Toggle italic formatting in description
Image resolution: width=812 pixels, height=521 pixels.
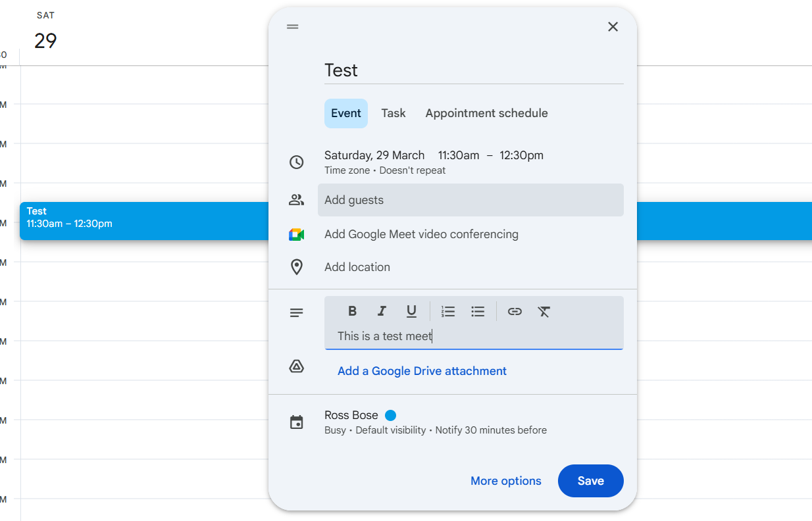click(382, 311)
